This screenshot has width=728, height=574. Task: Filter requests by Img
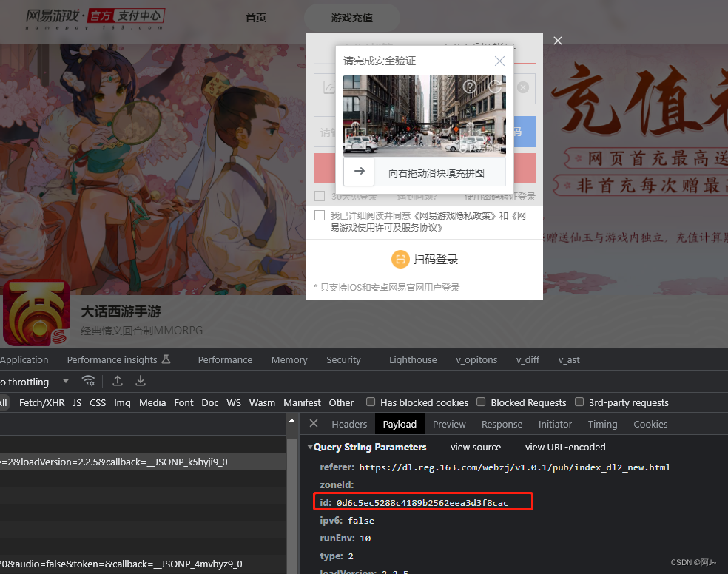point(122,403)
